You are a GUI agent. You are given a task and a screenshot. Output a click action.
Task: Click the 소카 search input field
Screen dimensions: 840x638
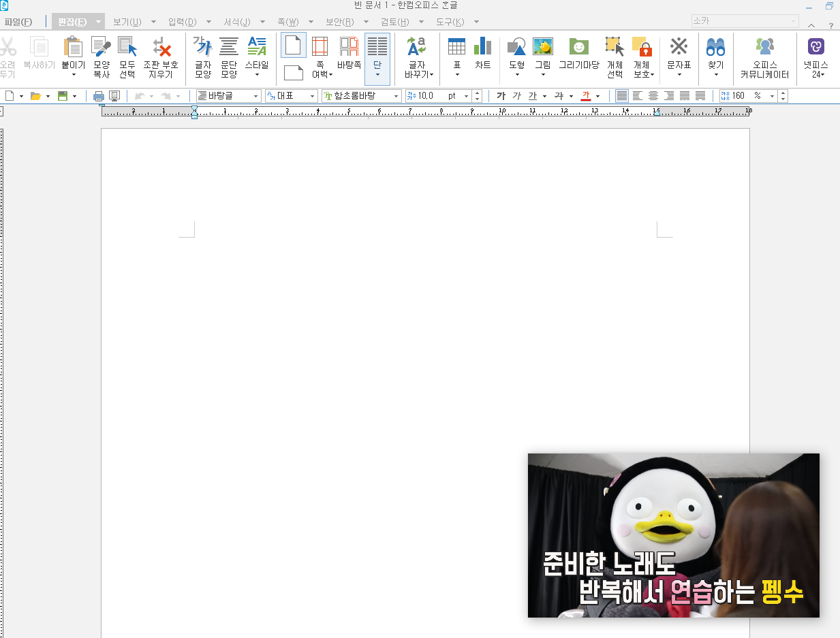(745, 21)
